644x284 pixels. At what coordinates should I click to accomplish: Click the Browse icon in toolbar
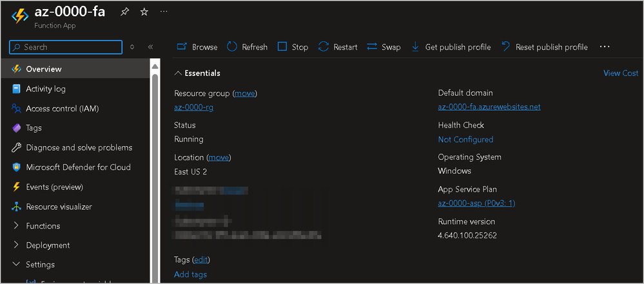coord(182,47)
